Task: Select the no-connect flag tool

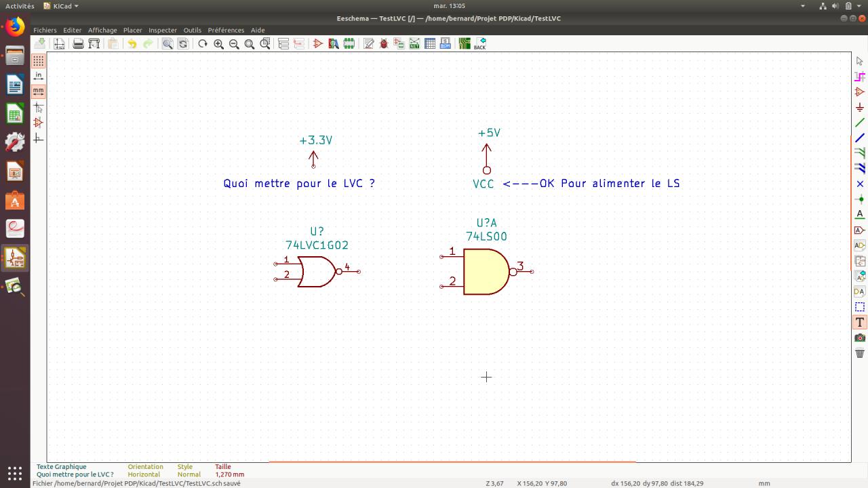Action: (x=860, y=184)
